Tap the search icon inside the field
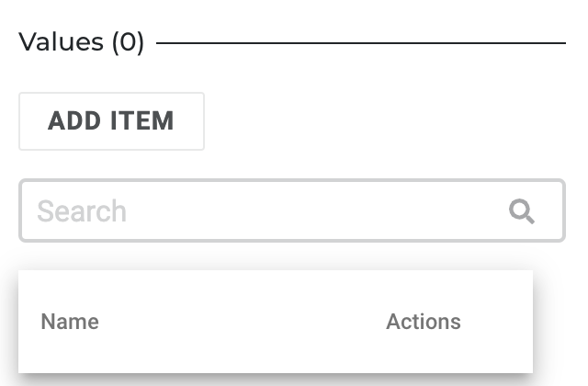 (522, 211)
